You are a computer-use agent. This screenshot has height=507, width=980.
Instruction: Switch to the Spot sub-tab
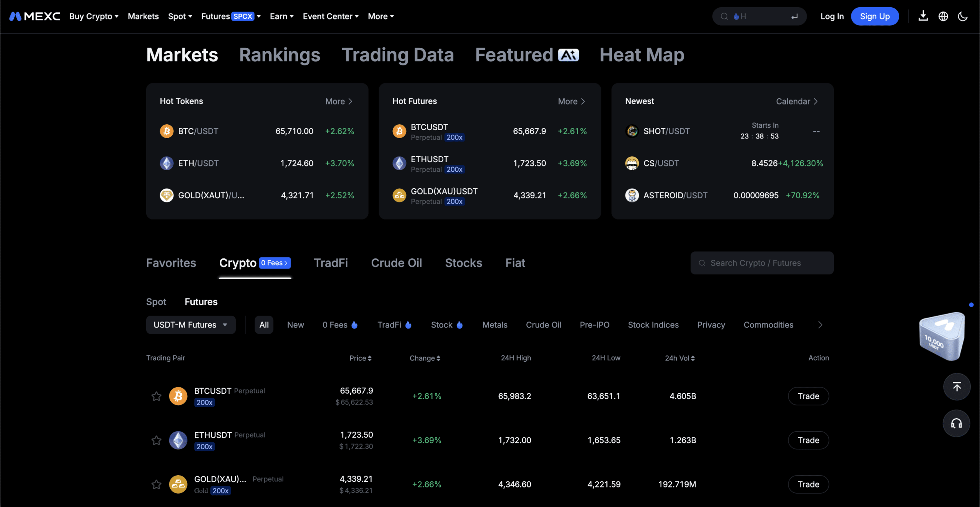[156, 302]
